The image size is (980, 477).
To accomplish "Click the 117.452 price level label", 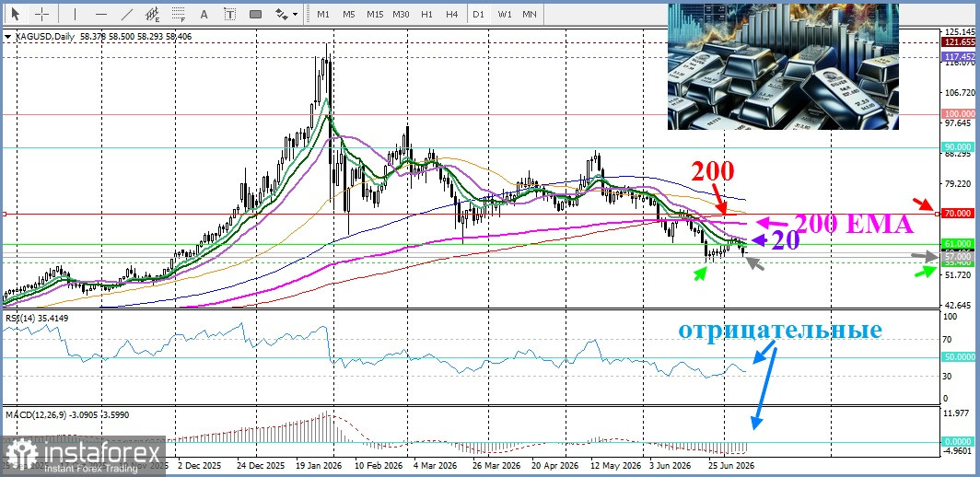I will (x=958, y=56).
